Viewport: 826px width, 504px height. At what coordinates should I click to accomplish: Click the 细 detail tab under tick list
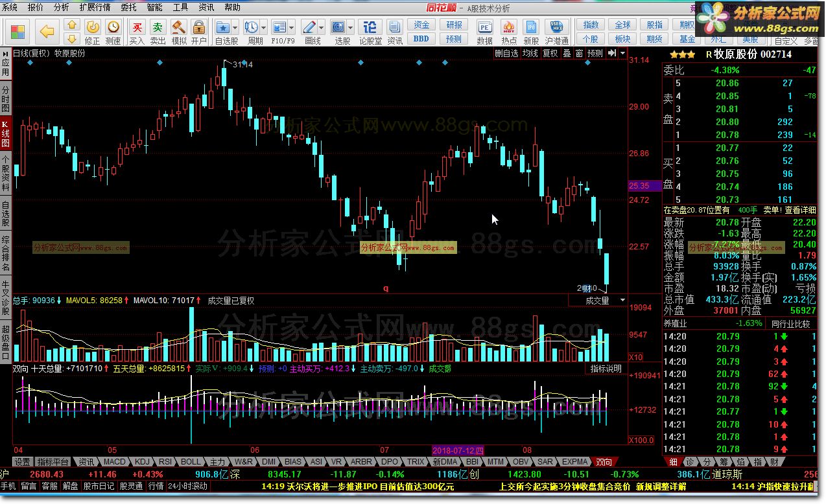click(673, 462)
